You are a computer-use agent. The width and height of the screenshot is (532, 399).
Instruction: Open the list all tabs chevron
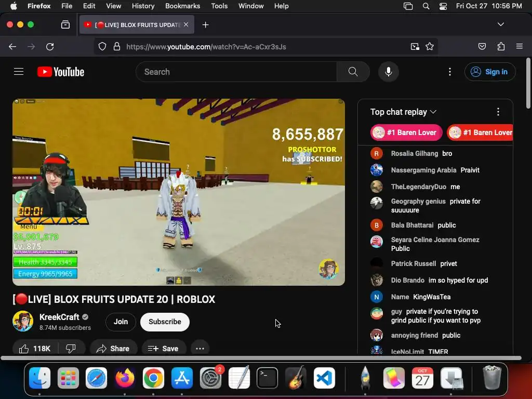click(500, 24)
